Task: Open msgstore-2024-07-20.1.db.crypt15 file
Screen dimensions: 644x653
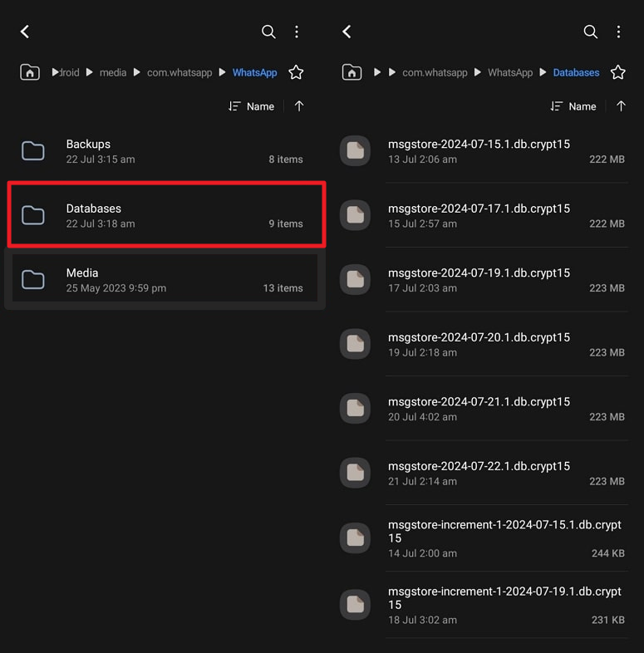Action: tap(484, 345)
